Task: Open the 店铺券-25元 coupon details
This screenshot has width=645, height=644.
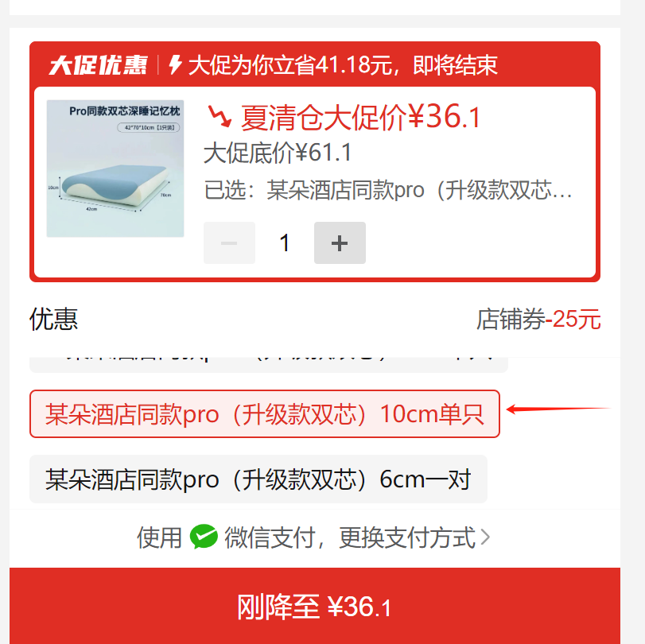Action: coord(538,319)
